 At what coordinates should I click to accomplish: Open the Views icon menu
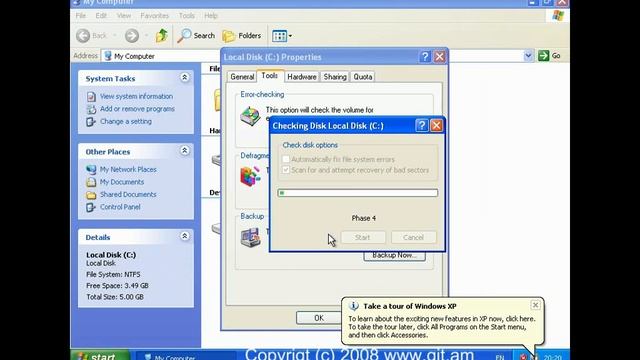pyautogui.click(x=280, y=36)
